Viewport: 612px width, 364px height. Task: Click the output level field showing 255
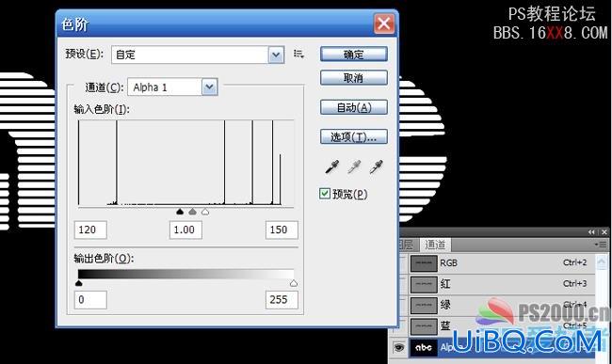click(x=282, y=300)
